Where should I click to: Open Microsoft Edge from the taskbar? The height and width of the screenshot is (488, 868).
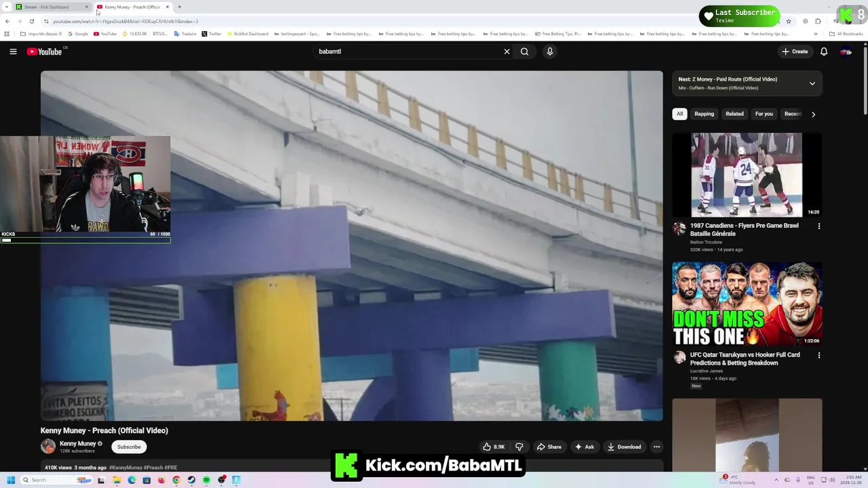(x=132, y=480)
